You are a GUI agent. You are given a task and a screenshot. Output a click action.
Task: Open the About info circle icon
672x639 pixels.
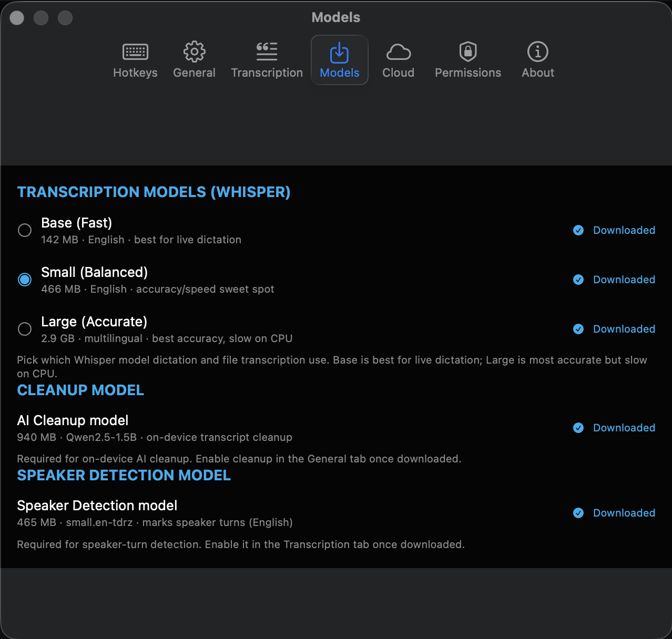[538, 51]
